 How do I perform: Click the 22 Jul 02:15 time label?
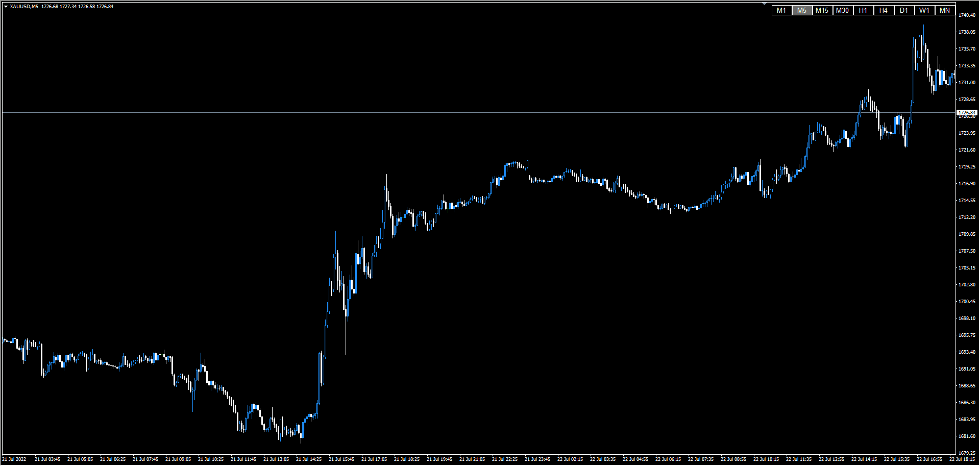click(570, 459)
